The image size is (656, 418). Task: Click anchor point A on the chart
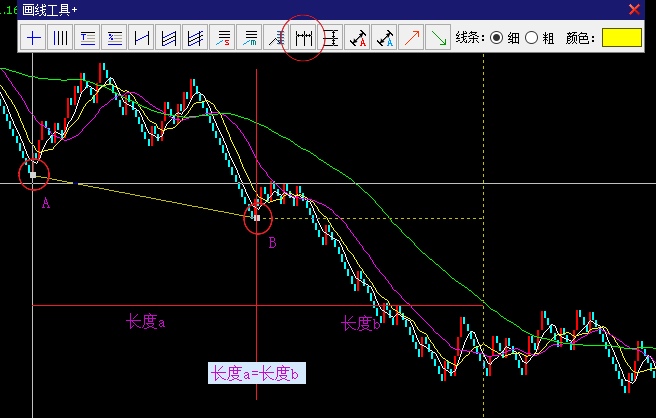pyautogui.click(x=33, y=174)
